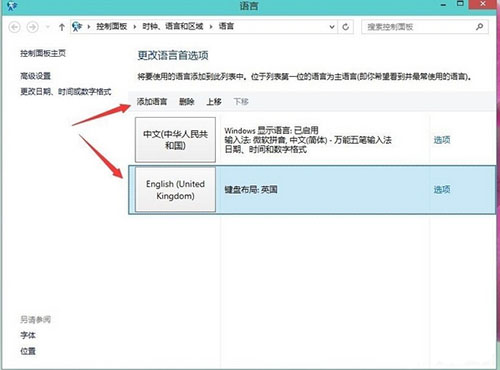Screen dimensions: 500x370
Task: Open 位置 link under 另请参阅
Action: point(28,351)
